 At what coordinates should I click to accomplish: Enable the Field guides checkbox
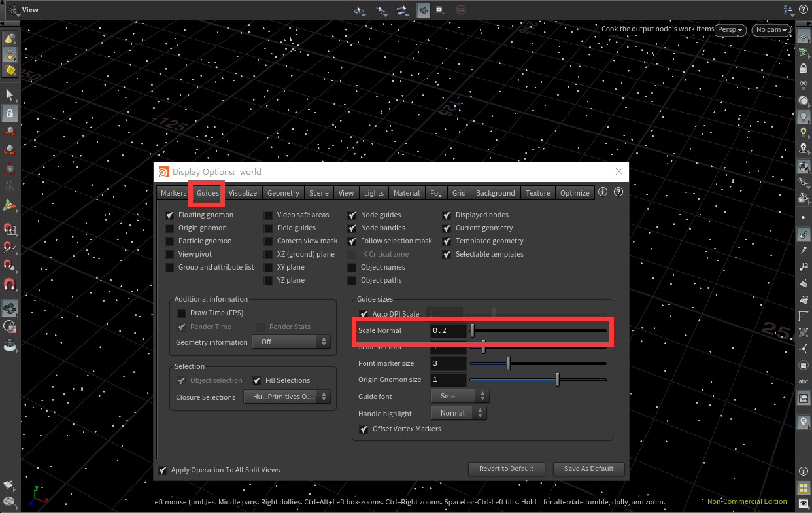tap(268, 228)
